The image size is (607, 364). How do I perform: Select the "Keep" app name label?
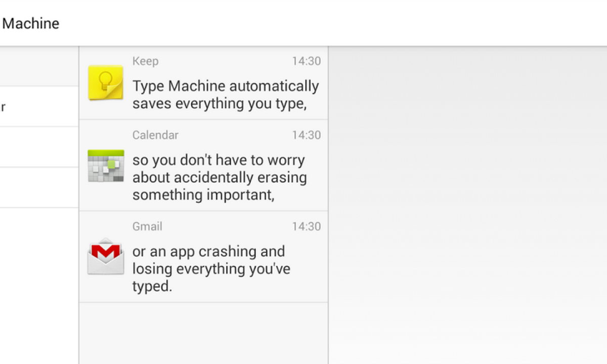coord(145,61)
